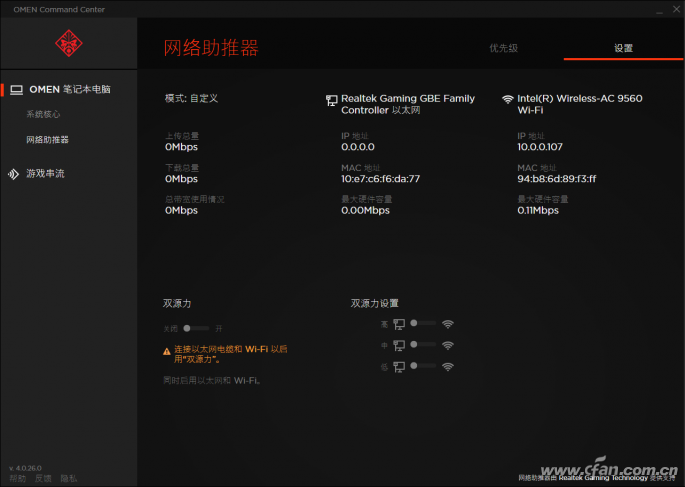Click the ethernet icon in the 低 priority row
Image resolution: width=685 pixels, height=487 pixels.
pos(399,366)
